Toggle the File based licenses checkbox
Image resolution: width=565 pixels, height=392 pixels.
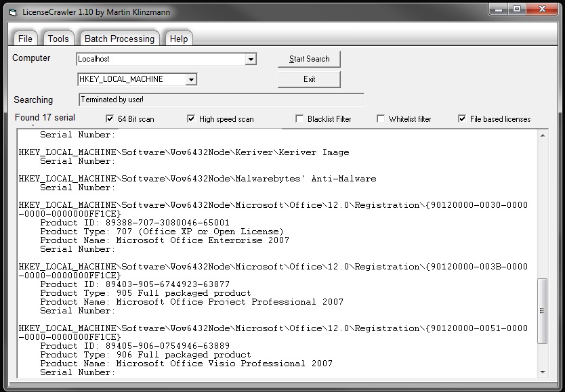[462, 118]
